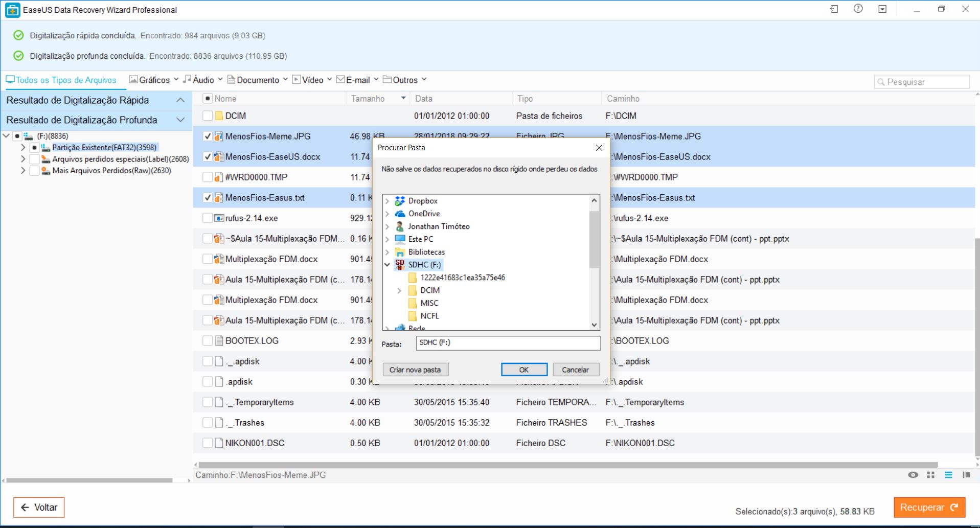This screenshot has width=980, height=528.
Task: Switch to detail preview view icon
Action: [x=966, y=475]
